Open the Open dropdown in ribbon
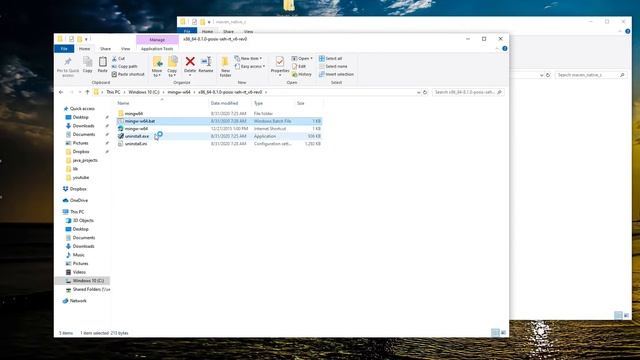This screenshot has height=360, width=640. coord(302,59)
